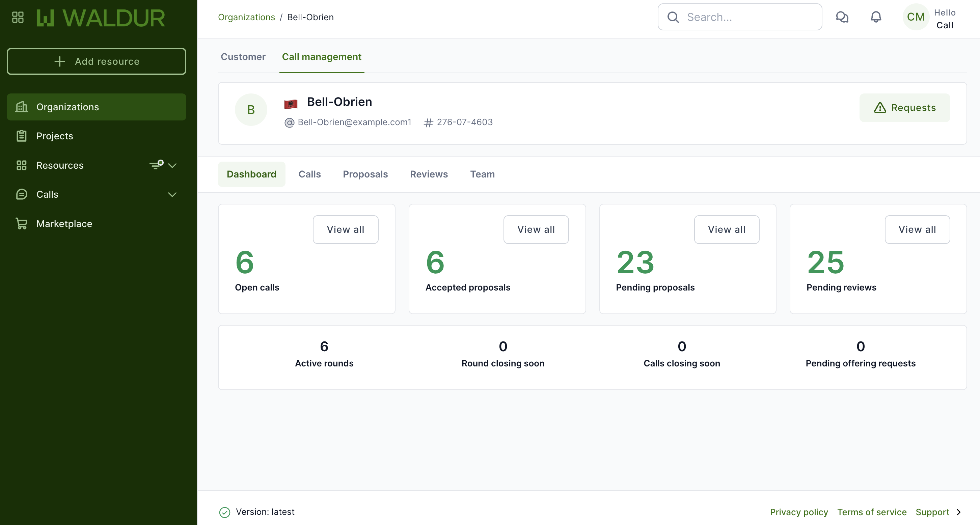Click the chat messages icon
The width and height of the screenshot is (980, 525).
pyautogui.click(x=842, y=17)
